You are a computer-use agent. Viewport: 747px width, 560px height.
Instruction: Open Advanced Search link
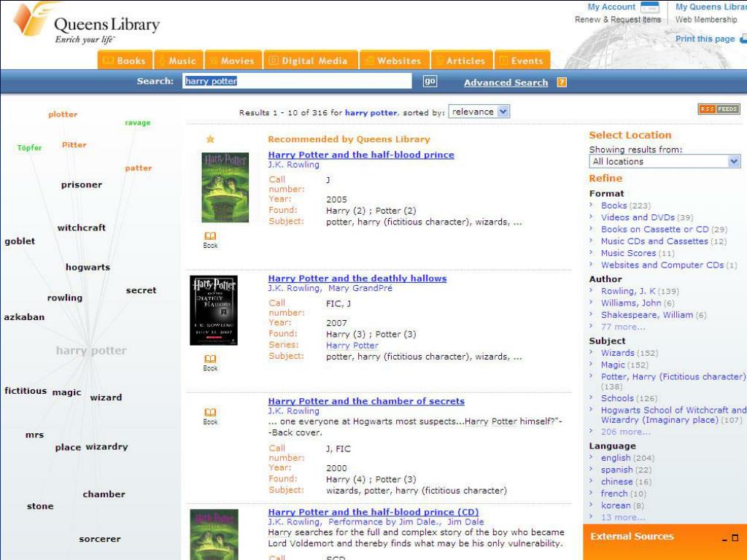[506, 82]
